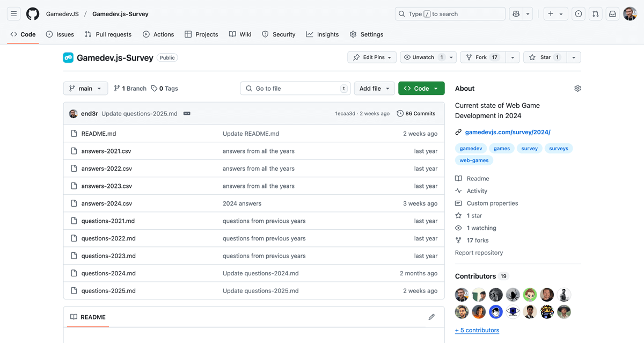Click the gamedev topic tag
Image resolution: width=644 pixels, height=343 pixels.
point(471,149)
